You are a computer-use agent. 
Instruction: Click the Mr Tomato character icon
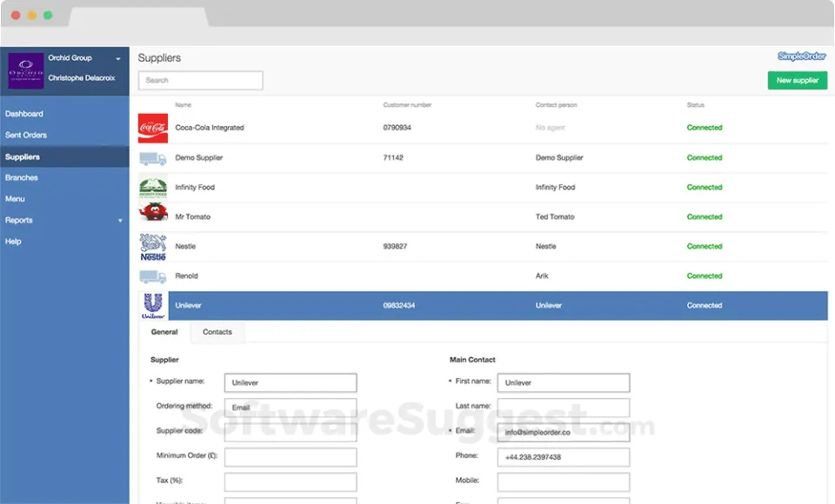(x=151, y=216)
